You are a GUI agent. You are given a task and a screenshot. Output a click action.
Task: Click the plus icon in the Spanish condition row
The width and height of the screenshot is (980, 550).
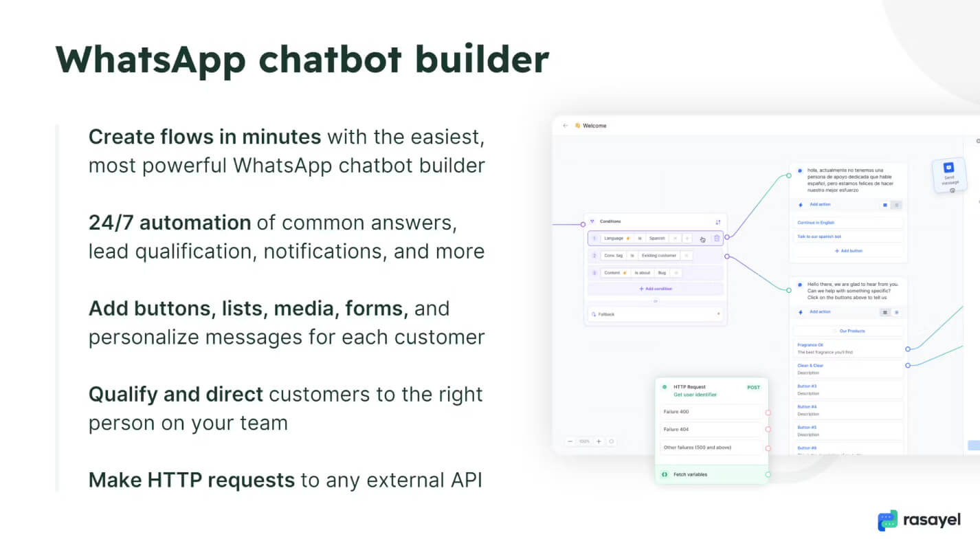(x=687, y=239)
